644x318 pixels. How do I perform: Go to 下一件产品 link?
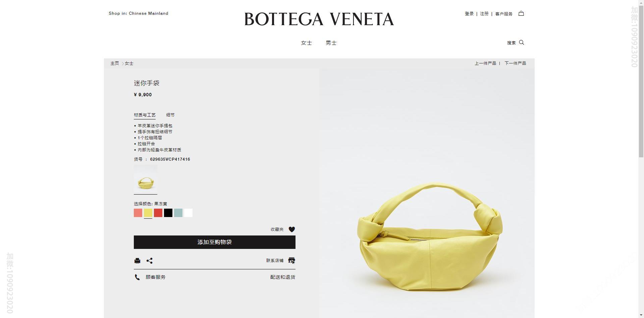515,63
